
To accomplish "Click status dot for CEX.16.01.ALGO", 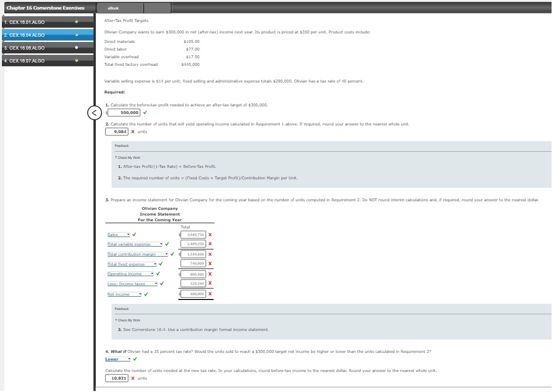I will point(77,22).
